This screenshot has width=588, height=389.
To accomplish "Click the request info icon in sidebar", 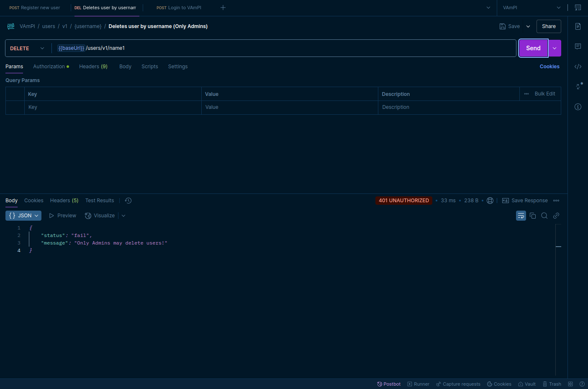I will tap(578, 107).
